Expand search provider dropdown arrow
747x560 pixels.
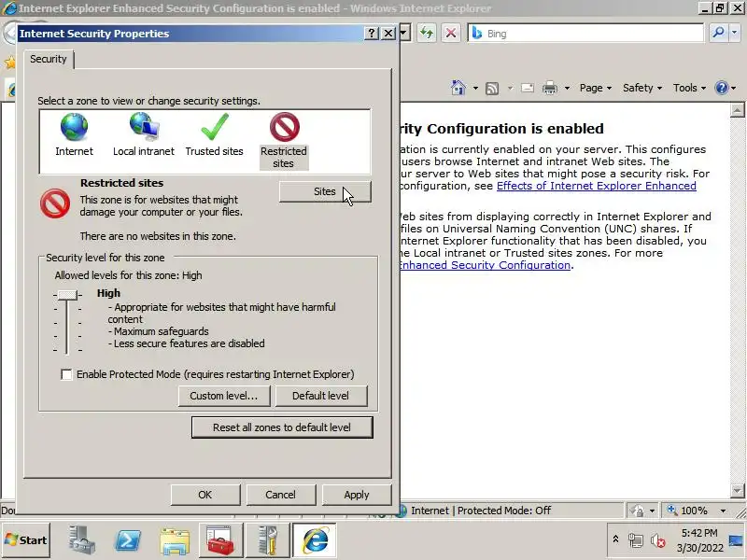(x=734, y=33)
